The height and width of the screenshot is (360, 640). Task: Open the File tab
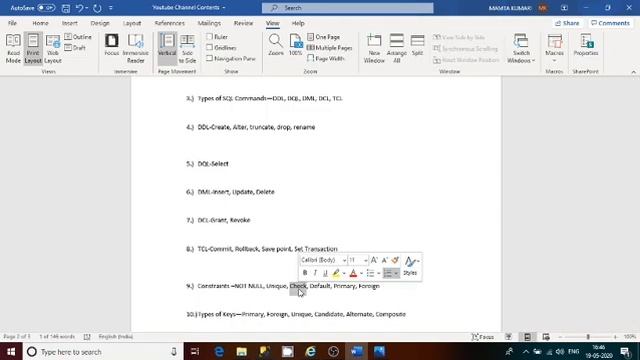tap(12, 23)
